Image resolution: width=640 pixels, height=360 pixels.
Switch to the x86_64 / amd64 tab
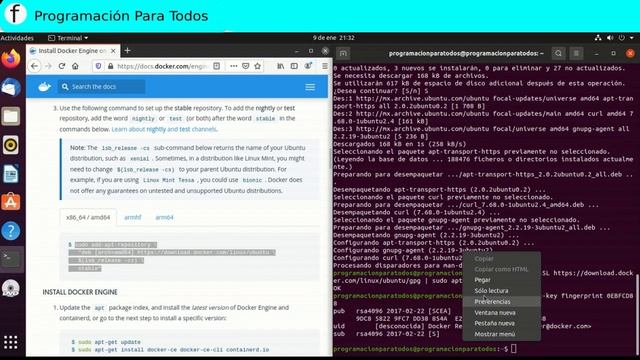pos(88,217)
